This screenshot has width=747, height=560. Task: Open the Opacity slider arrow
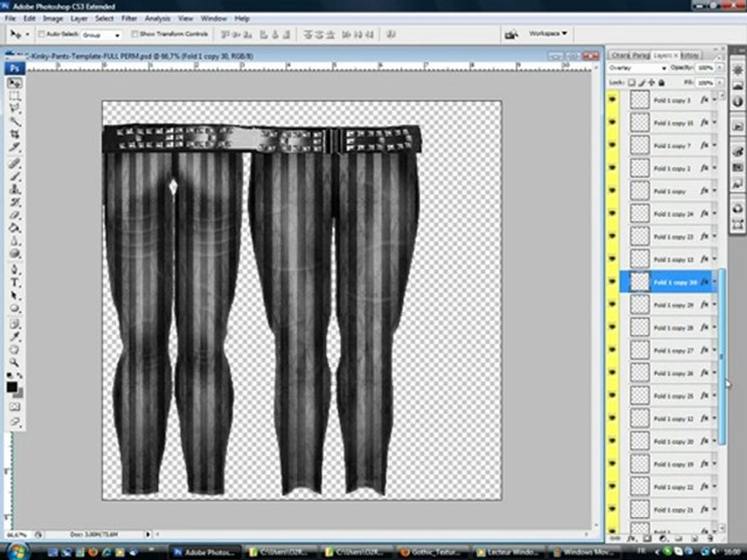pos(719,68)
